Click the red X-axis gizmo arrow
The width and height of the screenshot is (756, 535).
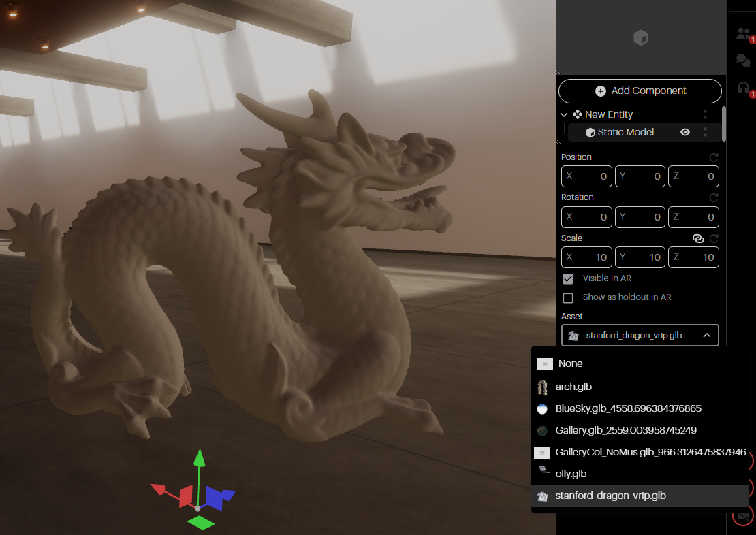(157, 489)
